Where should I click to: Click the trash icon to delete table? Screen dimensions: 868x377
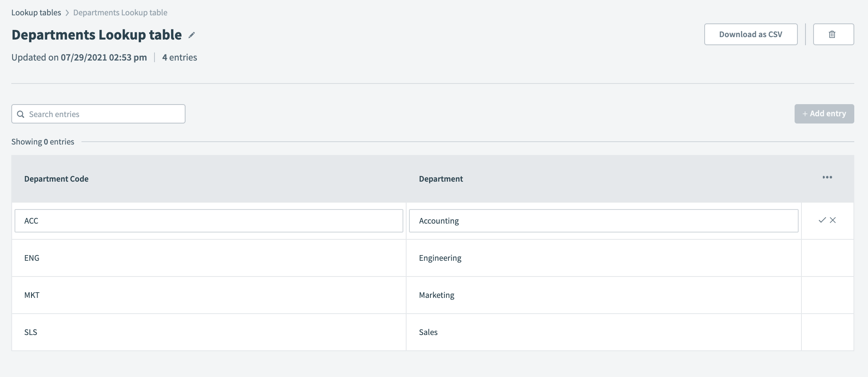833,34
